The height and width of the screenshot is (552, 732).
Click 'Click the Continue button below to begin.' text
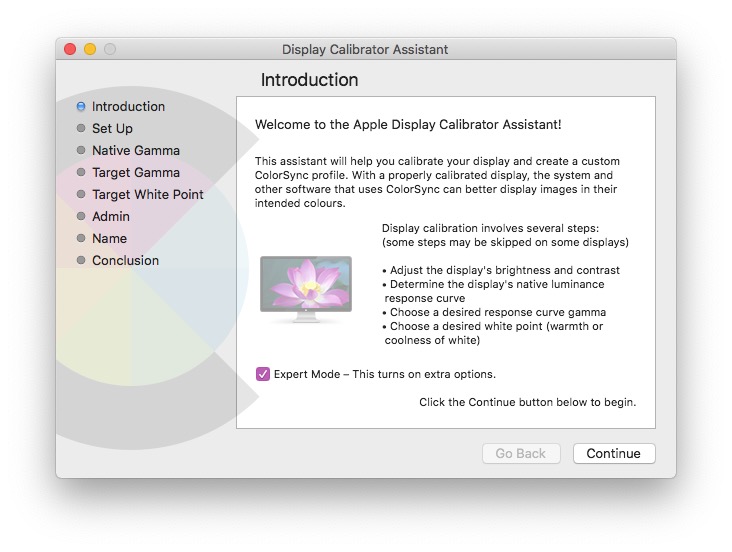pos(528,402)
